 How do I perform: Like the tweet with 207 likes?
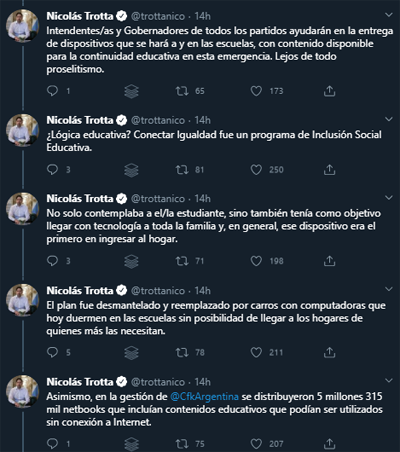256,444
